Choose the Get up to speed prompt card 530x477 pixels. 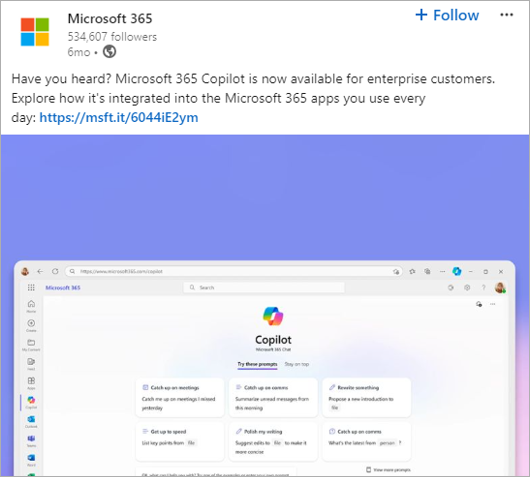(x=179, y=441)
